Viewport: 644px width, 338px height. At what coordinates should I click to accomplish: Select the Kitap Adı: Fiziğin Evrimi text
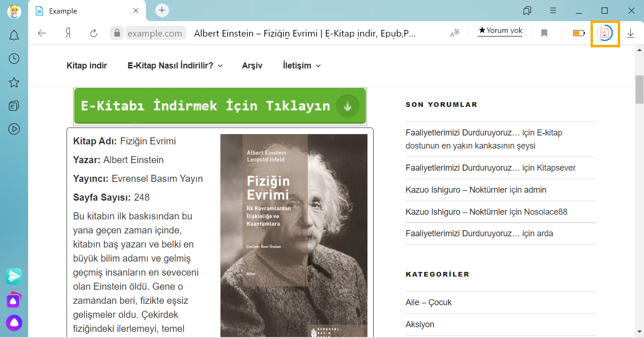pyautogui.click(x=125, y=141)
